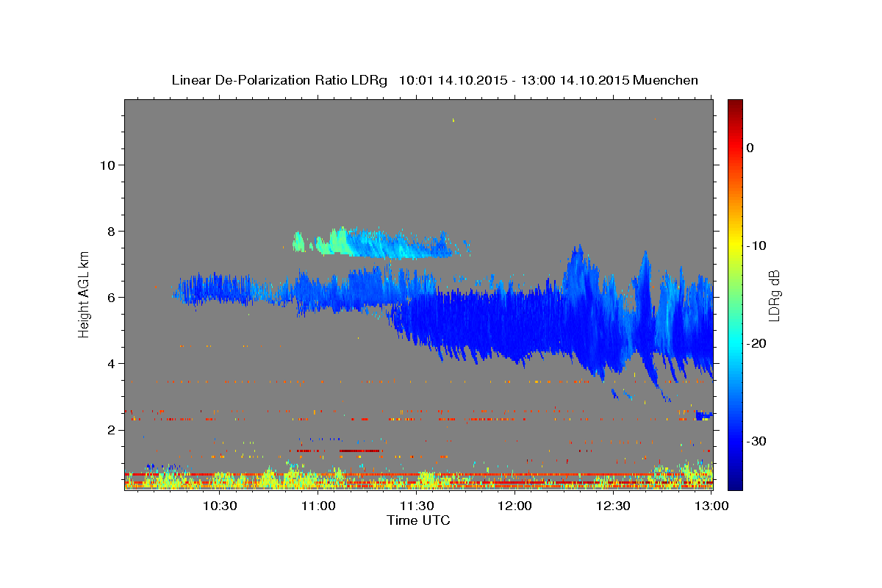Click the colorbar label '-30'
Viewport: 882px width, 588px height.
click(757, 441)
